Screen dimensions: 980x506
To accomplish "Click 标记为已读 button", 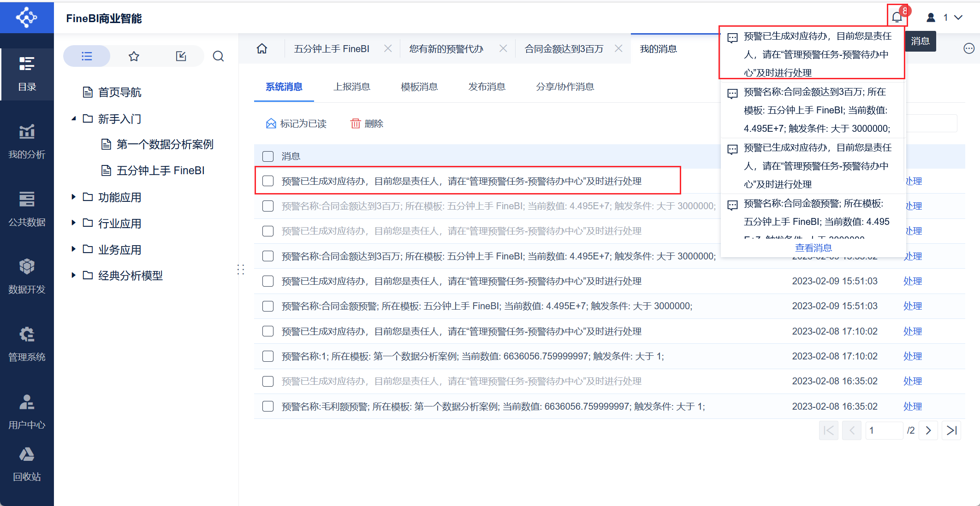I will [296, 124].
